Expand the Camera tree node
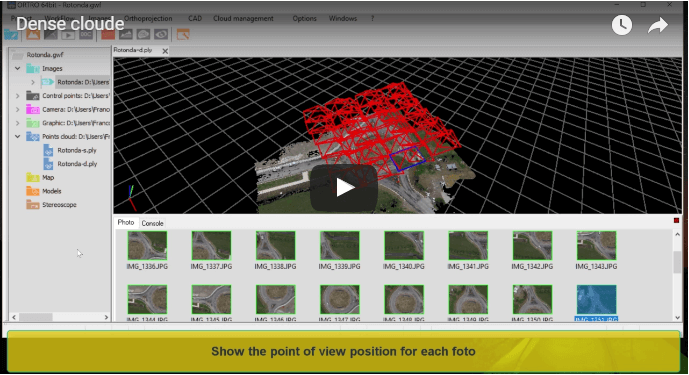689x375 pixels. [18, 109]
